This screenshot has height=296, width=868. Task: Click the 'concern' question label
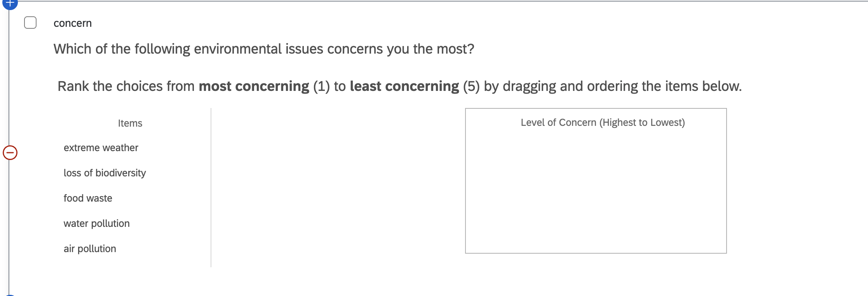coord(73,23)
